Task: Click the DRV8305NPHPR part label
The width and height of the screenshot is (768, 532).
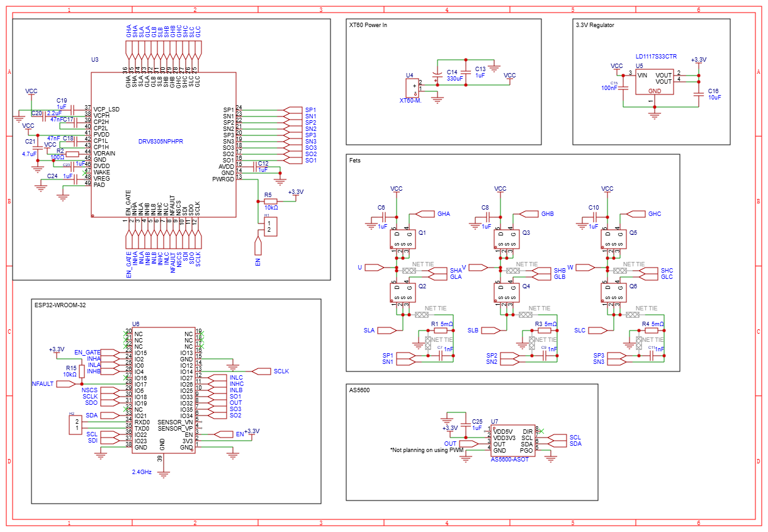Action: [161, 142]
